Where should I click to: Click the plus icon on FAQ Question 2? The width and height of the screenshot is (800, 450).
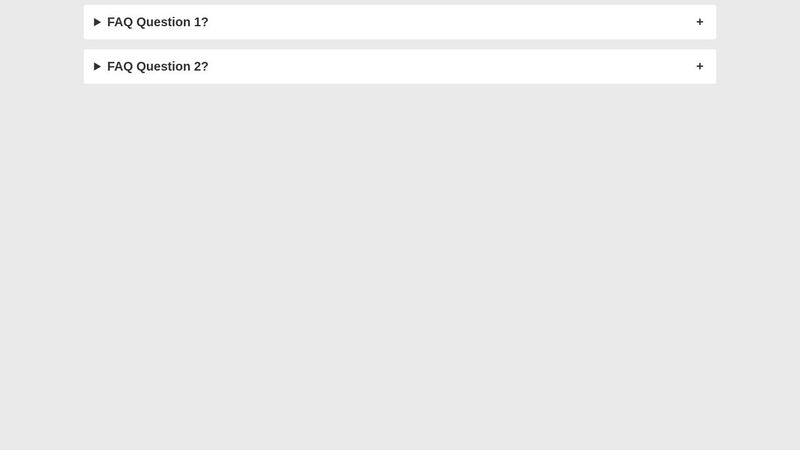click(699, 66)
